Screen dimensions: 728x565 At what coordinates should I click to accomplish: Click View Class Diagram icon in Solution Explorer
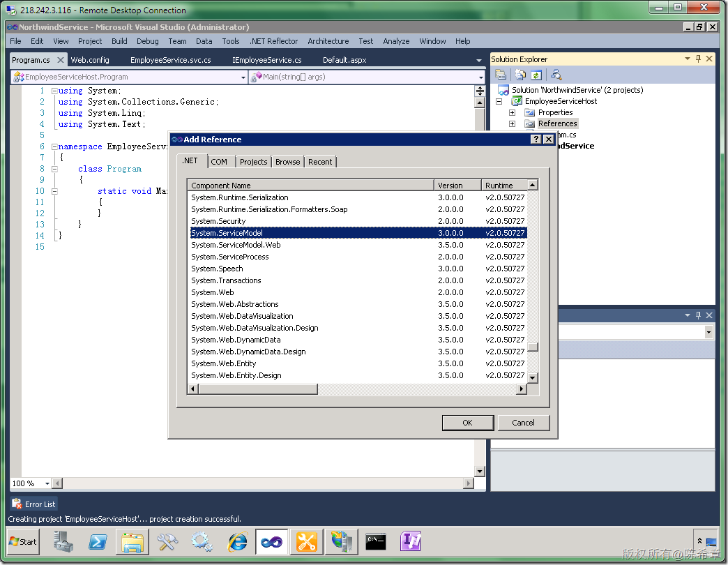(556, 75)
